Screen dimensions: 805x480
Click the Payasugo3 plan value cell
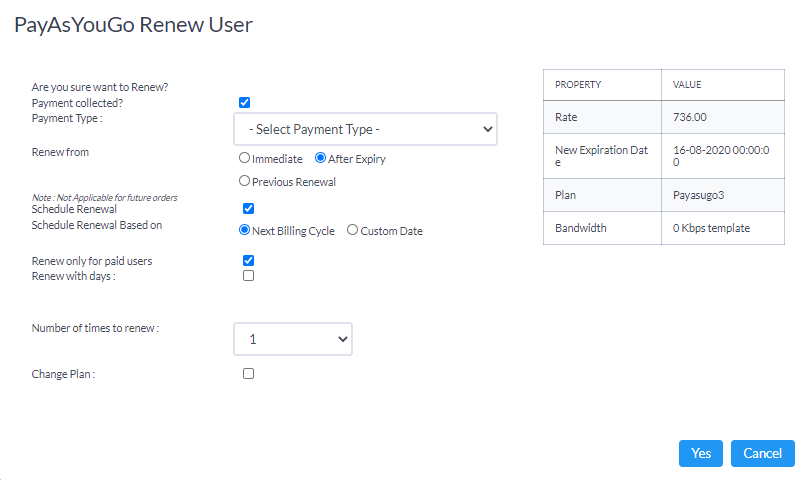pos(723,195)
